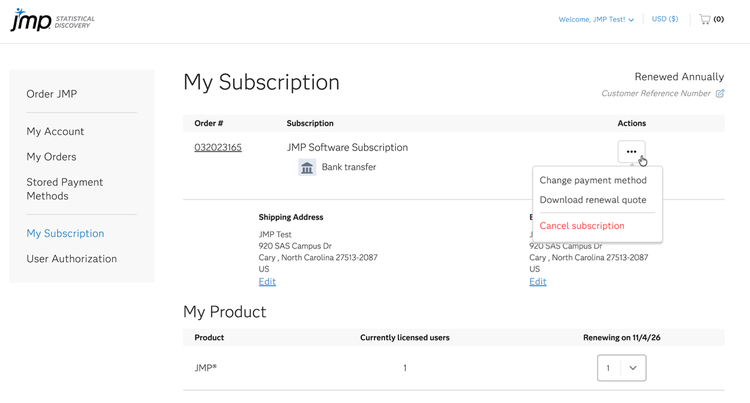Click the JMP Statistical Discovery logo
This screenshot has height=403, width=750.
click(53, 20)
